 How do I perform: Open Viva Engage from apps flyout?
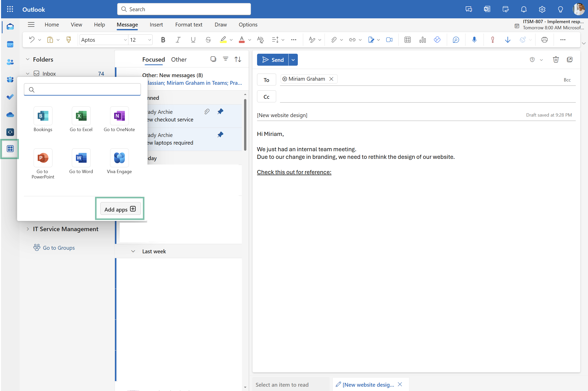[x=119, y=158]
